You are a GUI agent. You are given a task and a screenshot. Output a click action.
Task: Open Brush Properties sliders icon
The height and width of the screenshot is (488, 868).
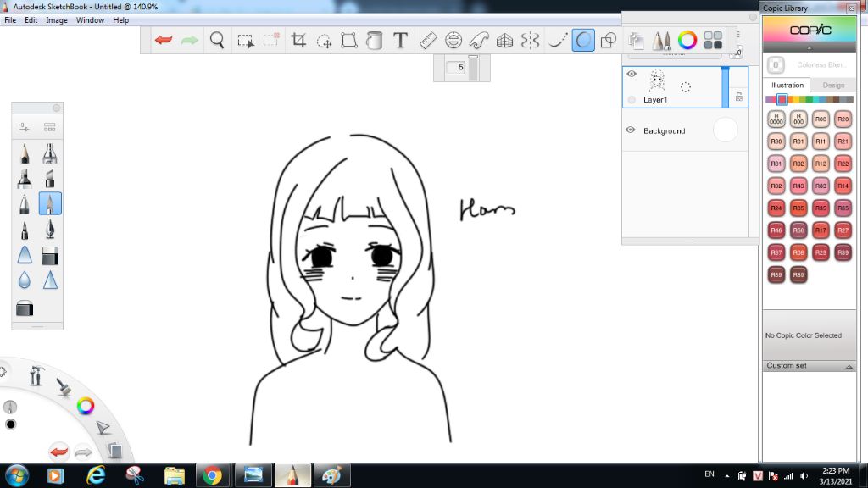(x=25, y=127)
